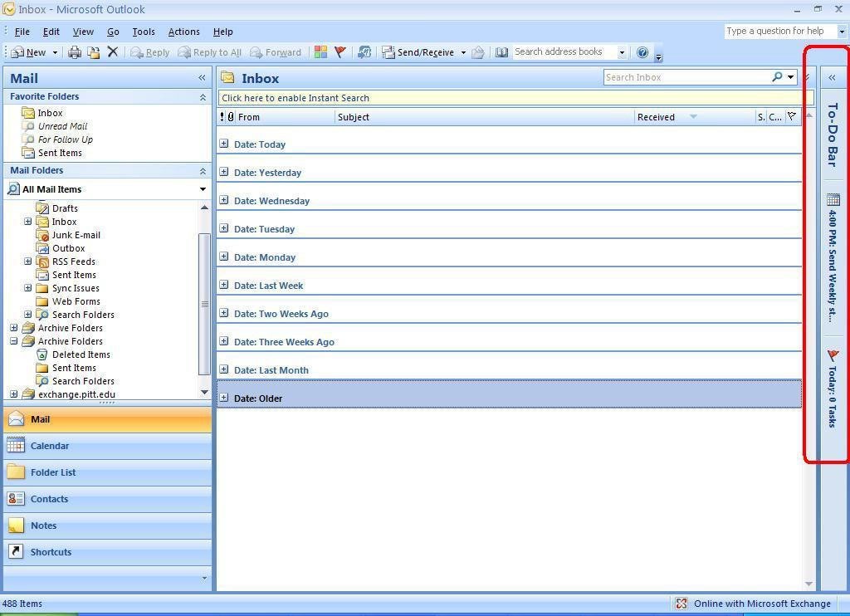The image size is (850, 616).
Task: Open Search Inbox options dropdown arrow
Action: point(791,77)
